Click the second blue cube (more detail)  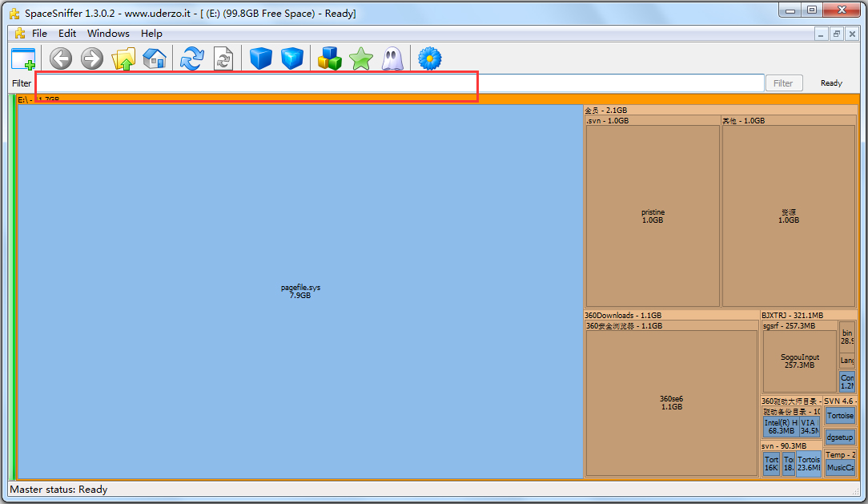pyautogui.click(x=292, y=58)
